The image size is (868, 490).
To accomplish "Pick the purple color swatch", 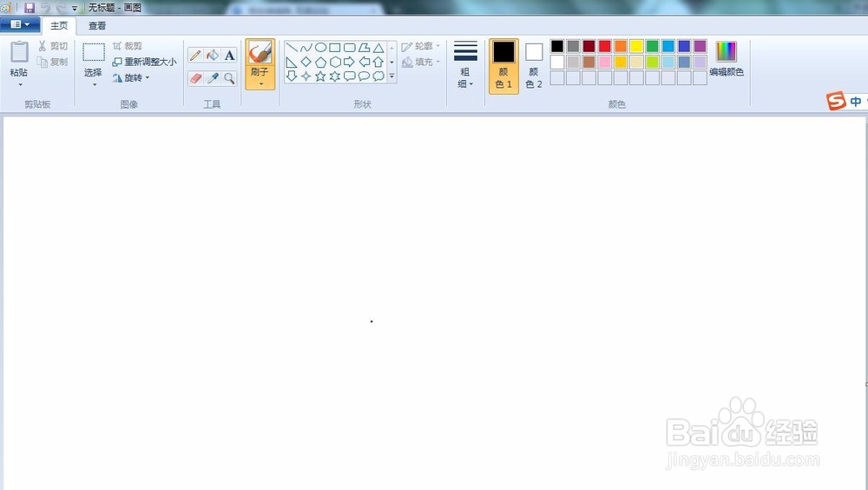I will click(x=700, y=46).
